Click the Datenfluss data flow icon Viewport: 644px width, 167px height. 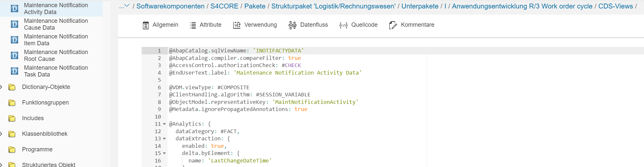(x=292, y=25)
